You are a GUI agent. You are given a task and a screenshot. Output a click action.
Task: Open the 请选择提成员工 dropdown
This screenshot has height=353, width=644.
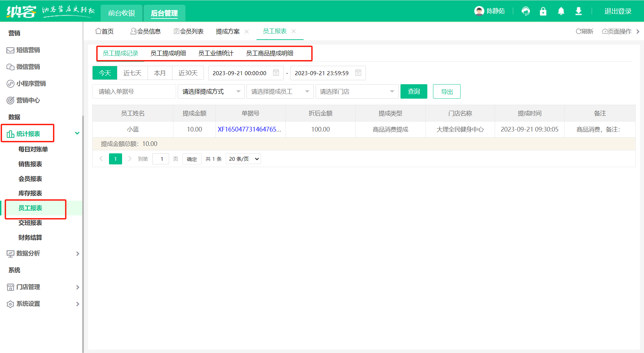280,92
